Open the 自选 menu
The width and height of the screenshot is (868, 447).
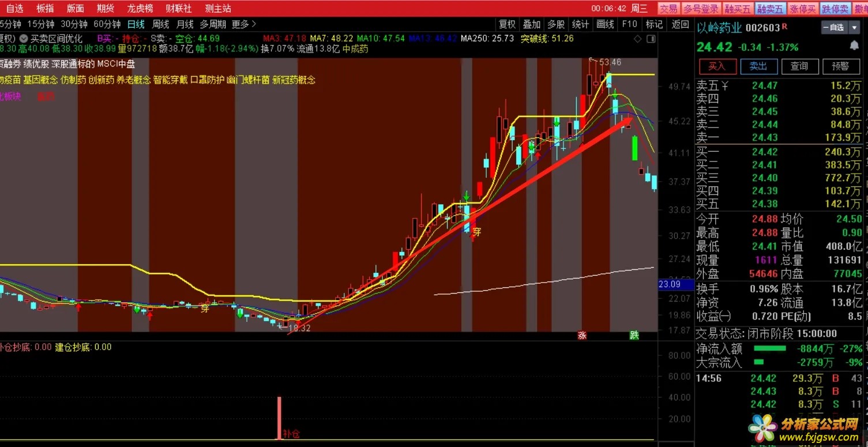14,8
